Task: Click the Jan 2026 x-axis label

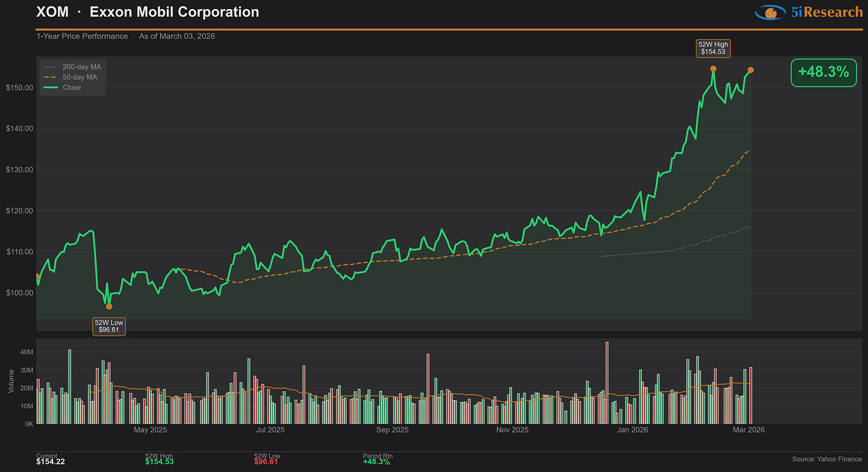Action: click(x=633, y=430)
